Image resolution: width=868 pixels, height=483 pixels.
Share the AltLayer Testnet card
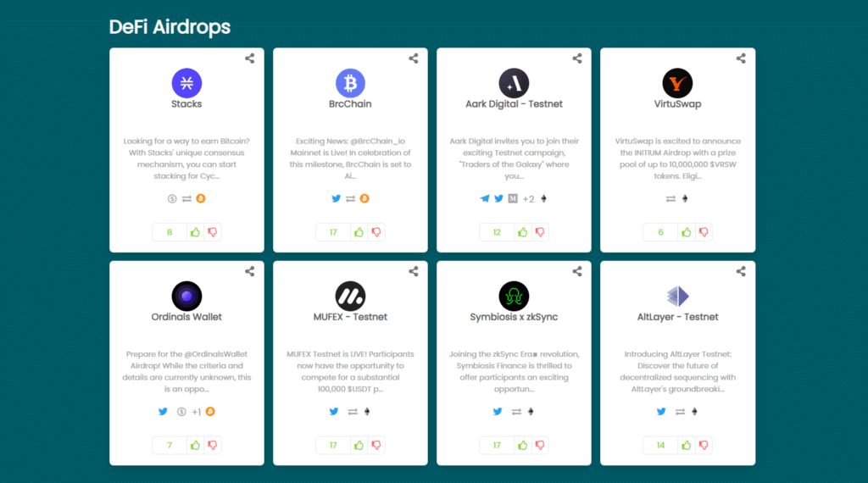coord(741,271)
